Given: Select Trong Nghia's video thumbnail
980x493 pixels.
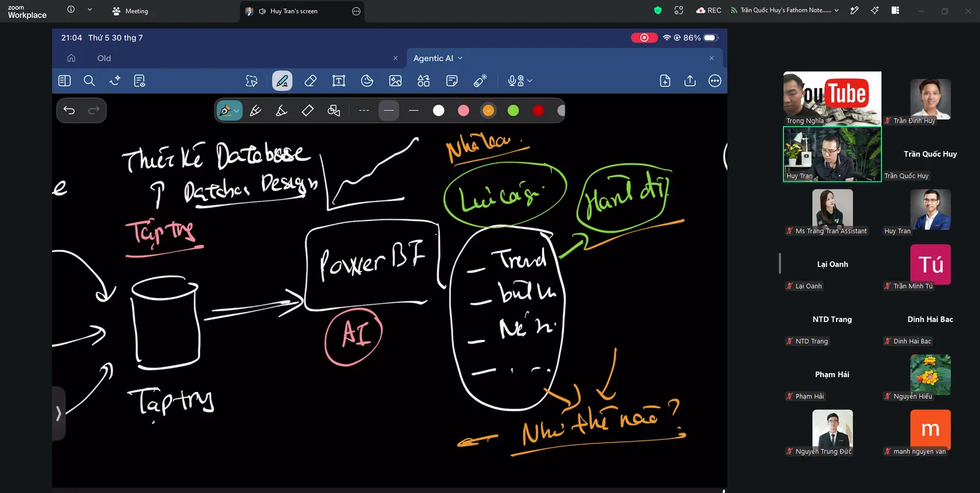Looking at the screenshot, I should [x=832, y=99].
